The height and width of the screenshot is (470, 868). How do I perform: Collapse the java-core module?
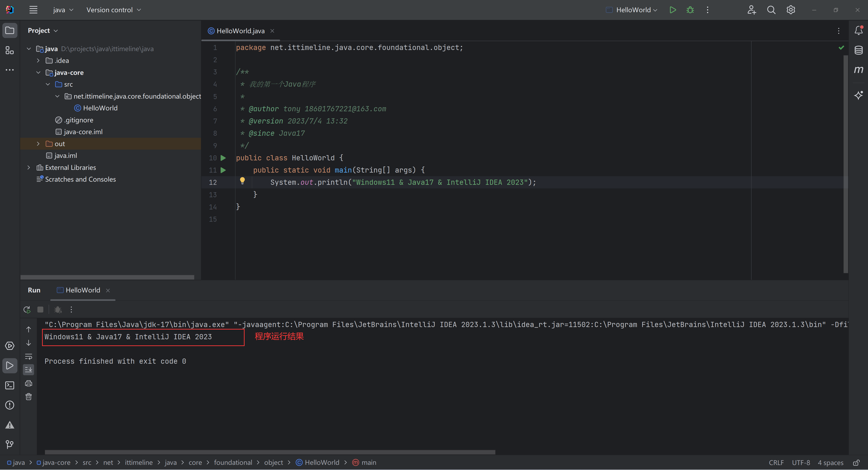(38, 72)
